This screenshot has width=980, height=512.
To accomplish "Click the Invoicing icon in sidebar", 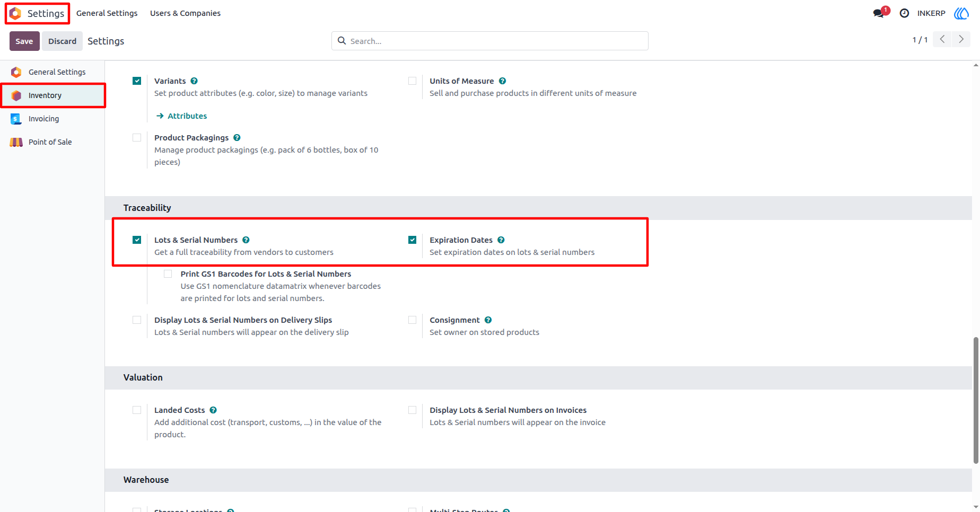I will [16, 119].
